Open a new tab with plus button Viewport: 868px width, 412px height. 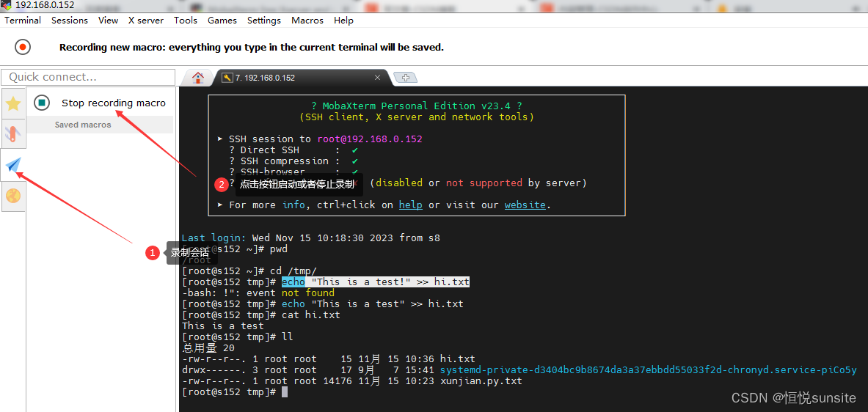point(405,77)
